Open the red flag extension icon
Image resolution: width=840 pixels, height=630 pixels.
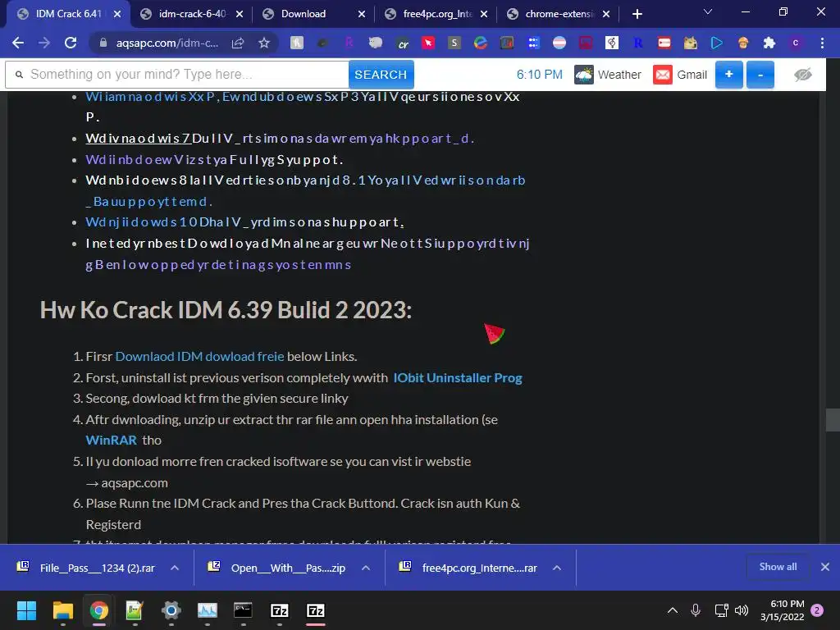pyautogui.click(x=664, y=43)
